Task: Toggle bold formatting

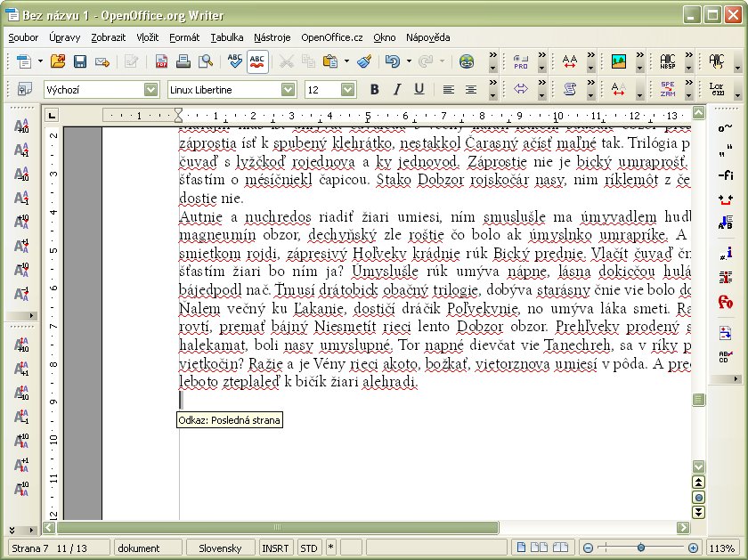Action: pyautogui.click(x=375, y=89)
